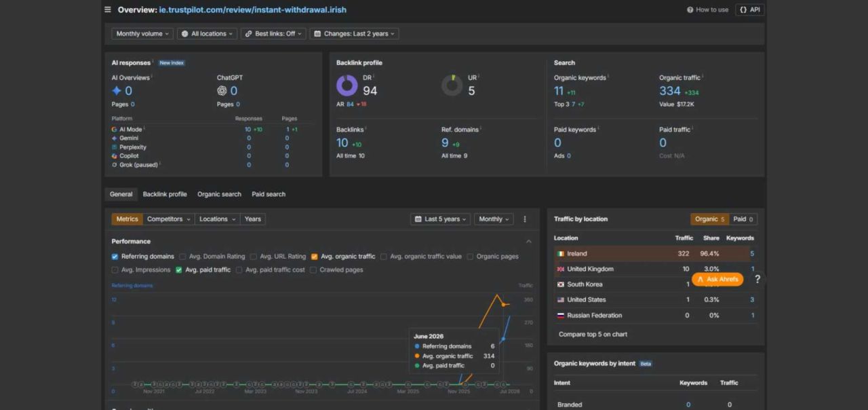Enable the Avg. Domain Rating checkbox
Screen dimensions: 868x410
[182, 257]
